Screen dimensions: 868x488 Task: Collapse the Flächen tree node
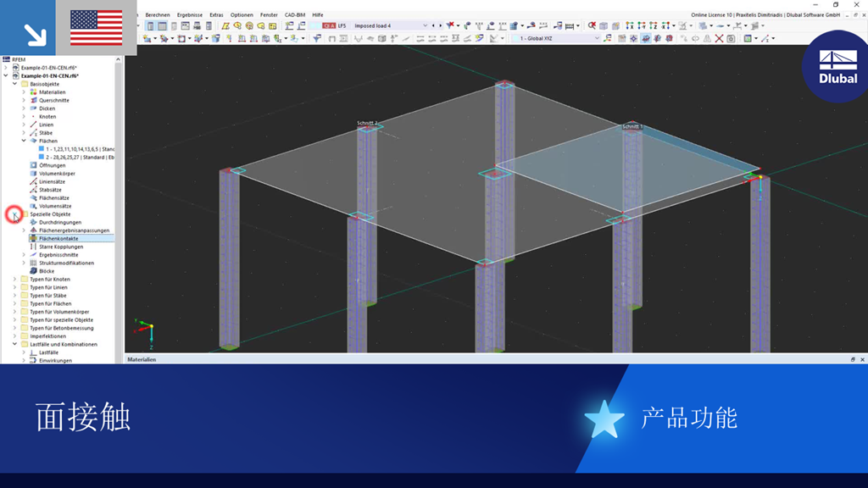[24, 141]
